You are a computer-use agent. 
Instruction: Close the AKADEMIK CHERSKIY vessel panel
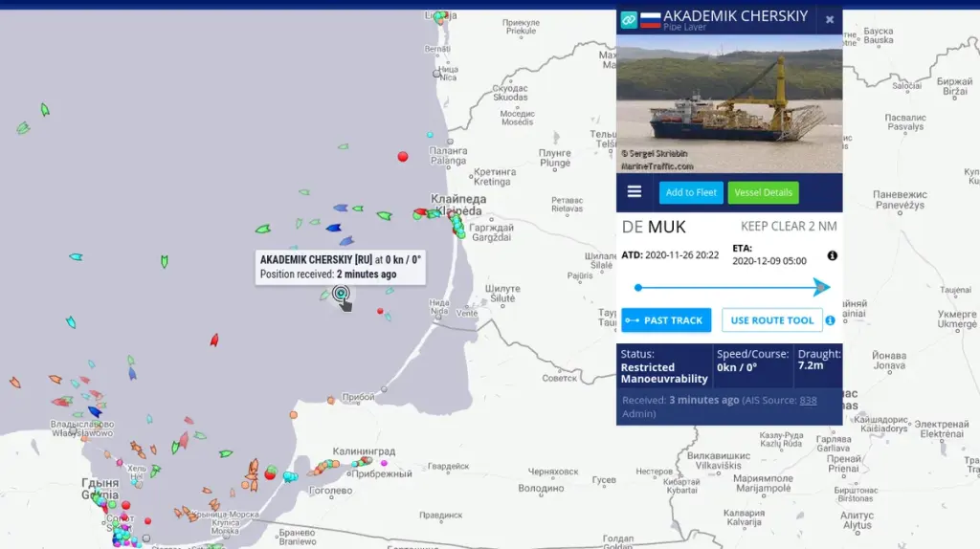[x=829, y=19]
